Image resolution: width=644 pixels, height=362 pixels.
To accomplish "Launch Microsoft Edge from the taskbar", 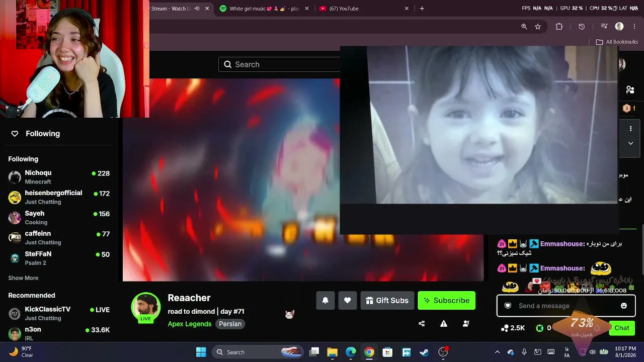I will [x=351, y=352].
